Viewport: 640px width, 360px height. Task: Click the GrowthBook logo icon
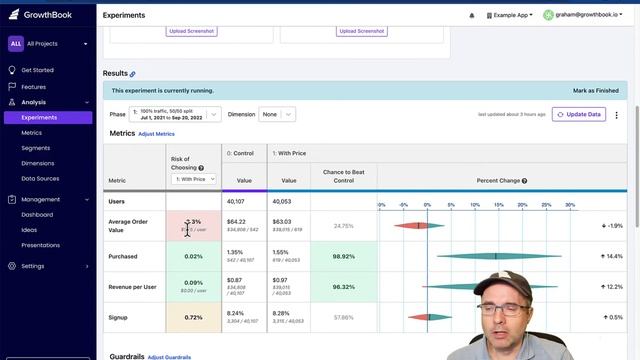click(x=14, y=14)
